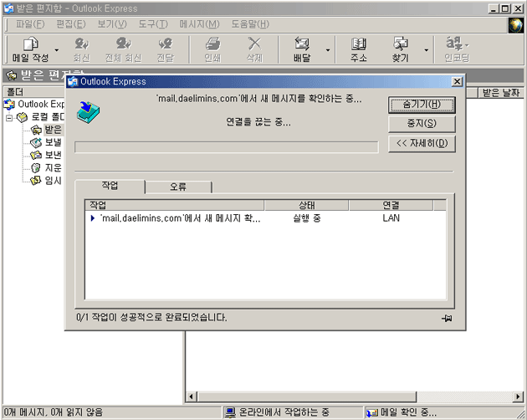Click the horizontal scrollbar left arrow
This screenshot has width=527, height=420.
[192, 397]
